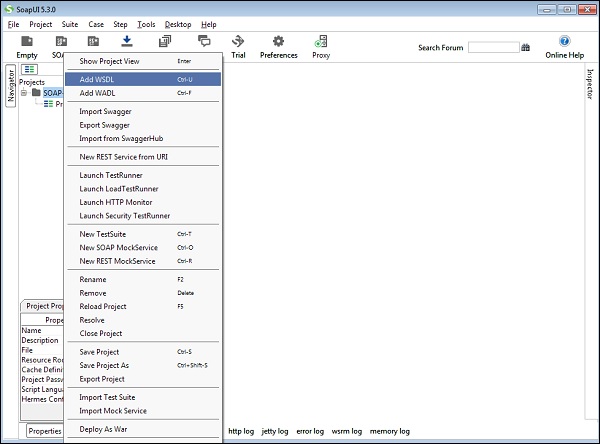This screenshot has width=600, height=444.
Task: Open Online Help from the toolbar
Action: pyautogui.click(x=564, y=42)
